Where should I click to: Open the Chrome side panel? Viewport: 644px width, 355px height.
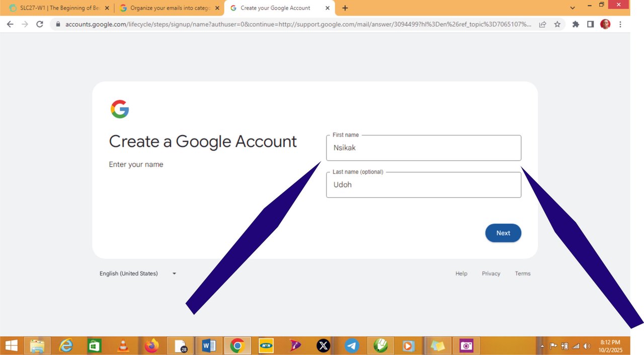pyautogui.click(x=591, y=24)
